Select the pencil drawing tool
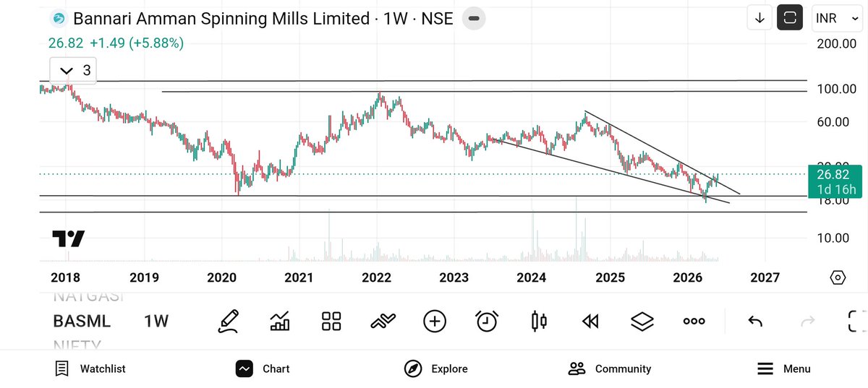The height and width of the screenshot is (388, 868). point(228,321)
